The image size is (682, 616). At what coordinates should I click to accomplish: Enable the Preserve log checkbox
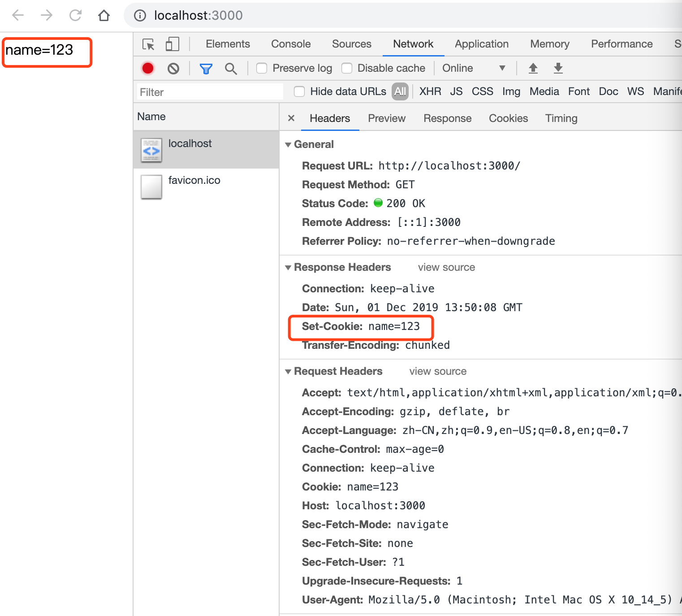click(x=262, y=68)
